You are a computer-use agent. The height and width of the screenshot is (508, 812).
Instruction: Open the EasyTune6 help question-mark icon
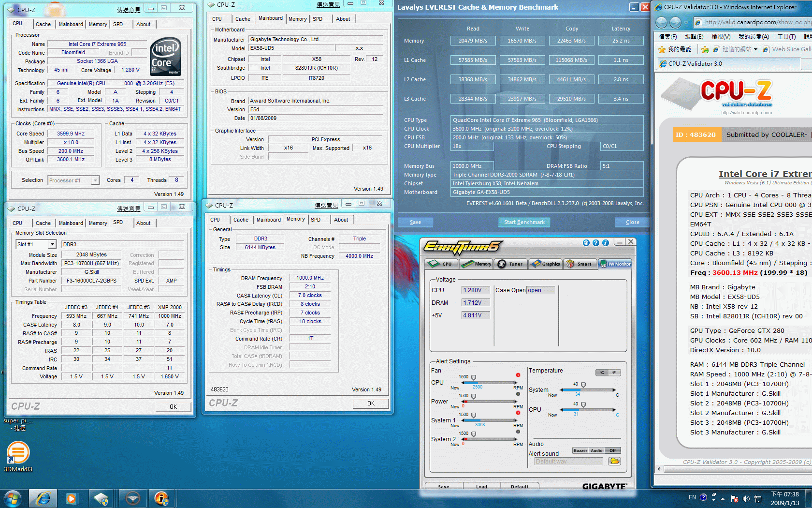595,243
